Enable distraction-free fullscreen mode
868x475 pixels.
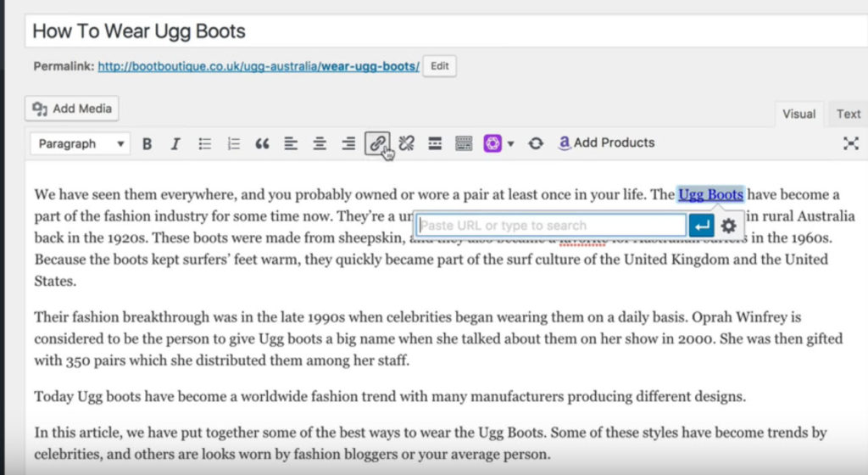851,143
